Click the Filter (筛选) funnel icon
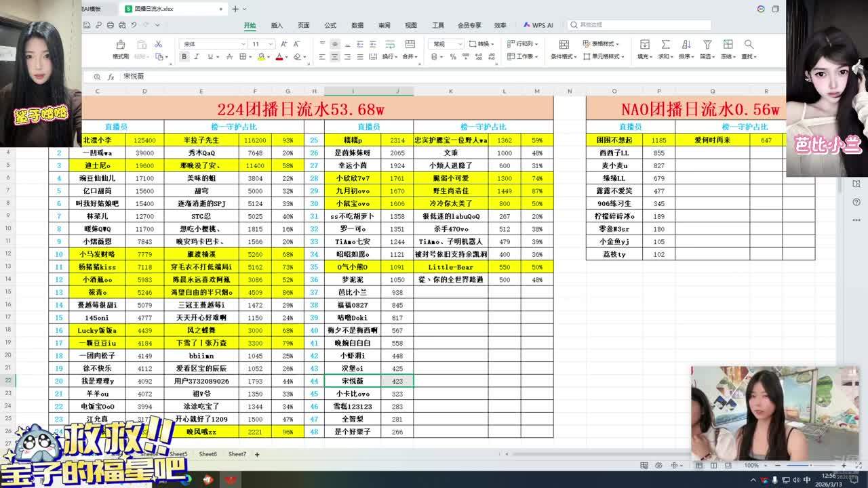 [707, 45]
